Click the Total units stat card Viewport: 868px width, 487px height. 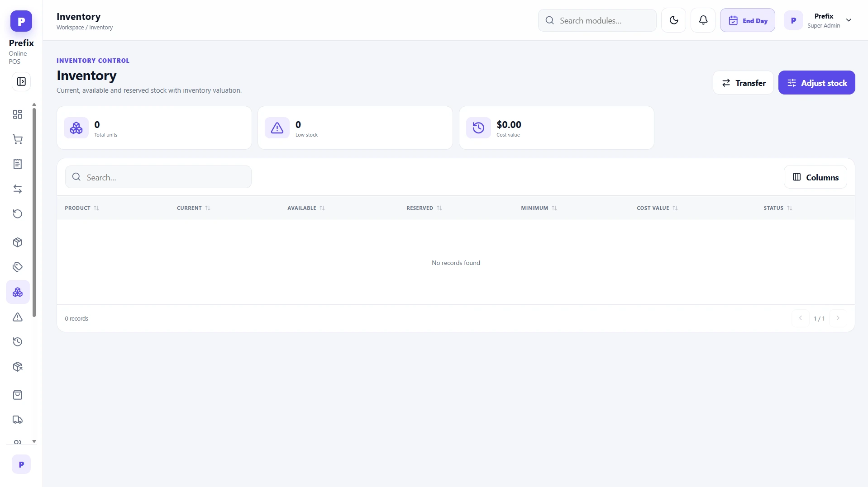[154, 128]
